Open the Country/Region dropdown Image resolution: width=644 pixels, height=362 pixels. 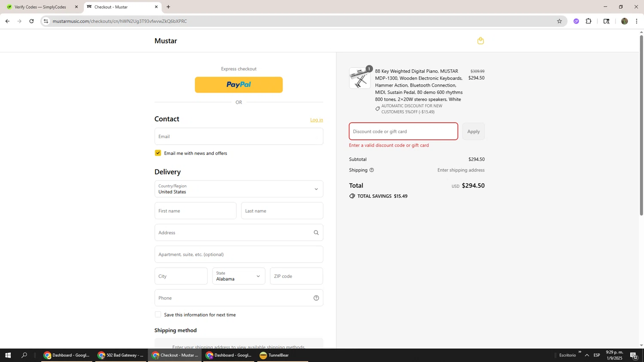pyautogui.click(x=239, y=189)
